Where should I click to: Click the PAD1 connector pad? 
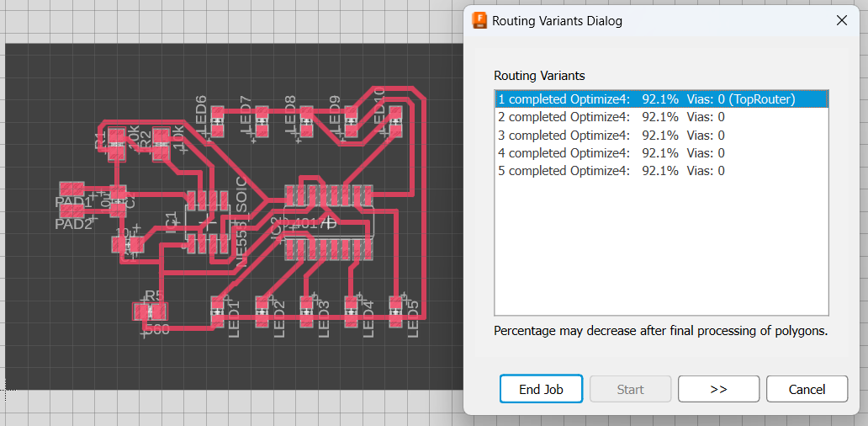pos(71,189)
